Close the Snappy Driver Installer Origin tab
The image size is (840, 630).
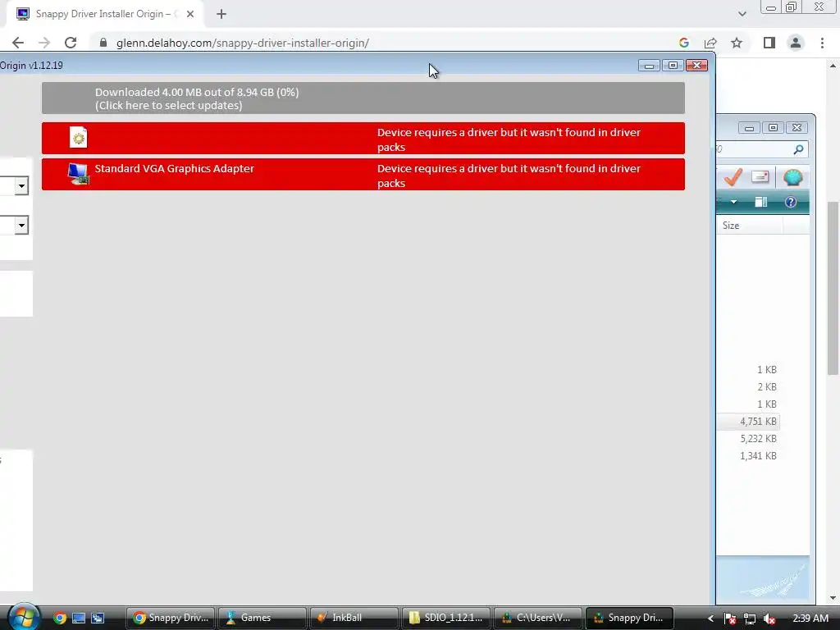190,14
